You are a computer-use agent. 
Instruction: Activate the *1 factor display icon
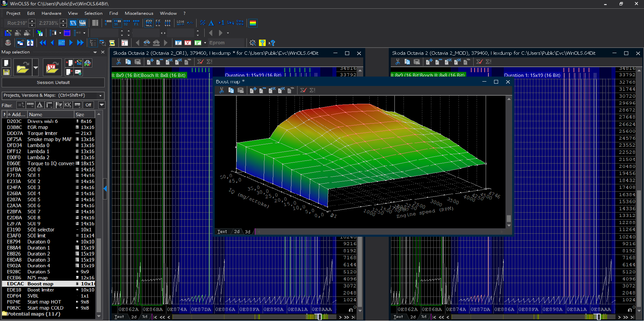click(x=221, y=22)
